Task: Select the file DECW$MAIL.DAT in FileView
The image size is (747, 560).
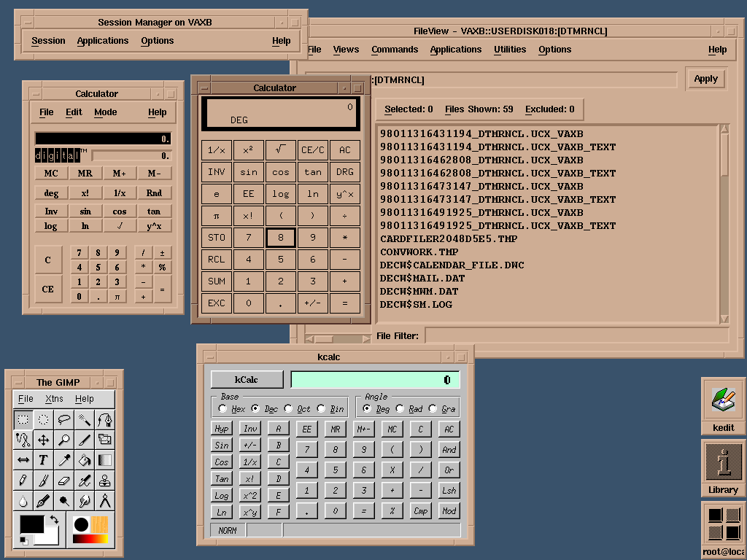Action: point(422,278)
